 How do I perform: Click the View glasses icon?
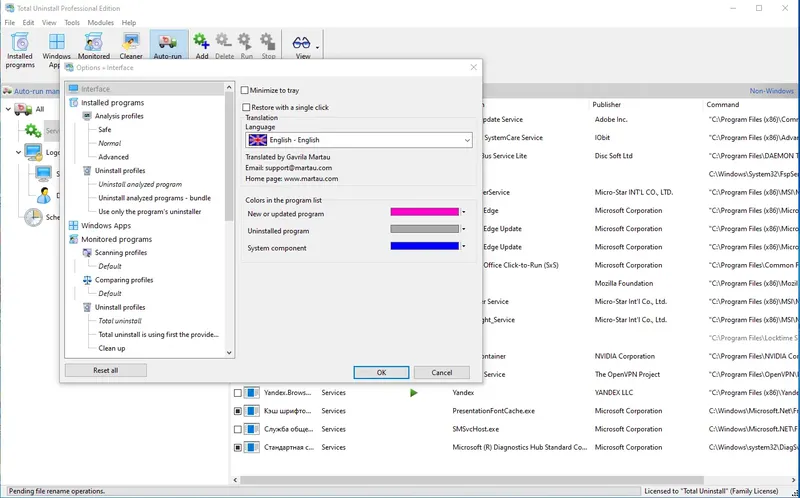coord(302,42)
